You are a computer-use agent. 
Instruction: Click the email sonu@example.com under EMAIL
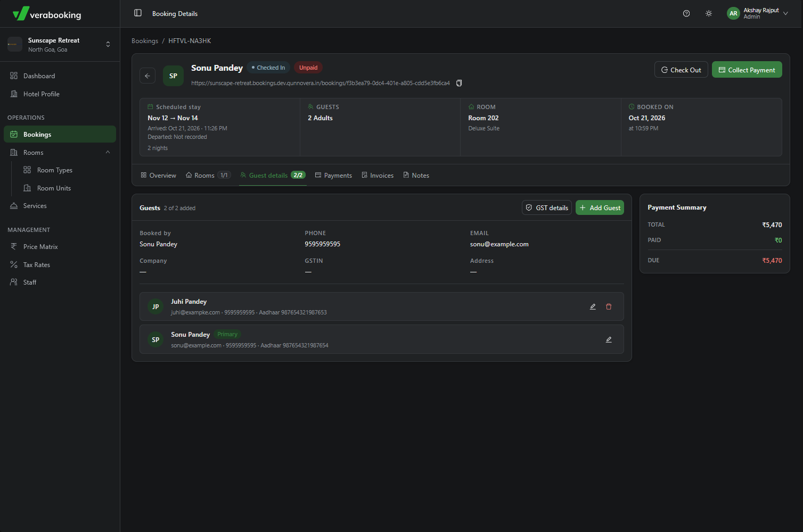[x=499, y=244]
